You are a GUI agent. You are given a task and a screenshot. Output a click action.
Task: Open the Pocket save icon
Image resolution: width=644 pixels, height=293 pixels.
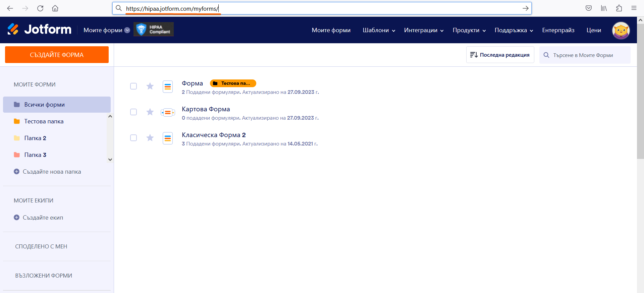point(589,8)
